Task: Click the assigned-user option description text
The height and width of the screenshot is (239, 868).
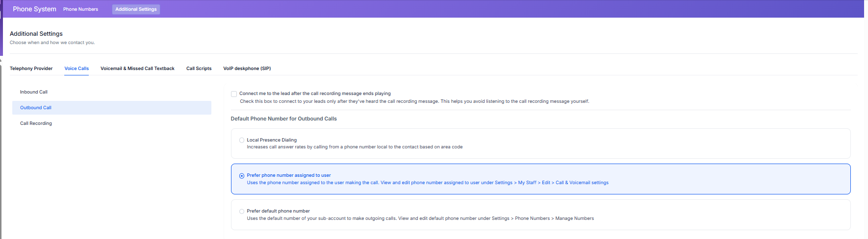Action: click(428, 183)
